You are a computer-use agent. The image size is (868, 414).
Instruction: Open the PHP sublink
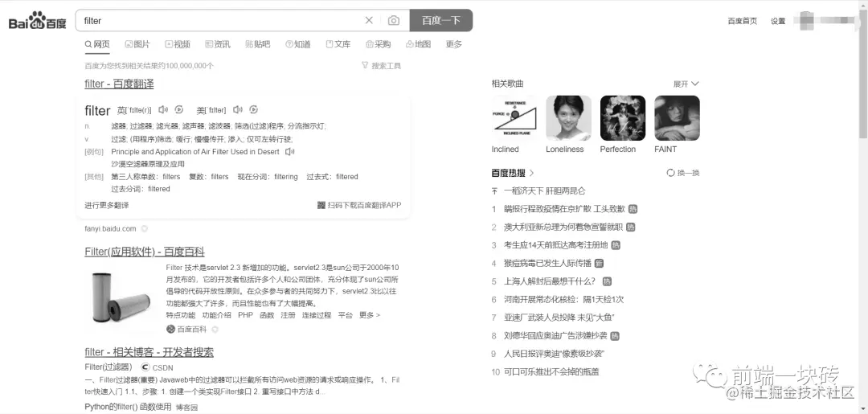[x=245, y=315]
